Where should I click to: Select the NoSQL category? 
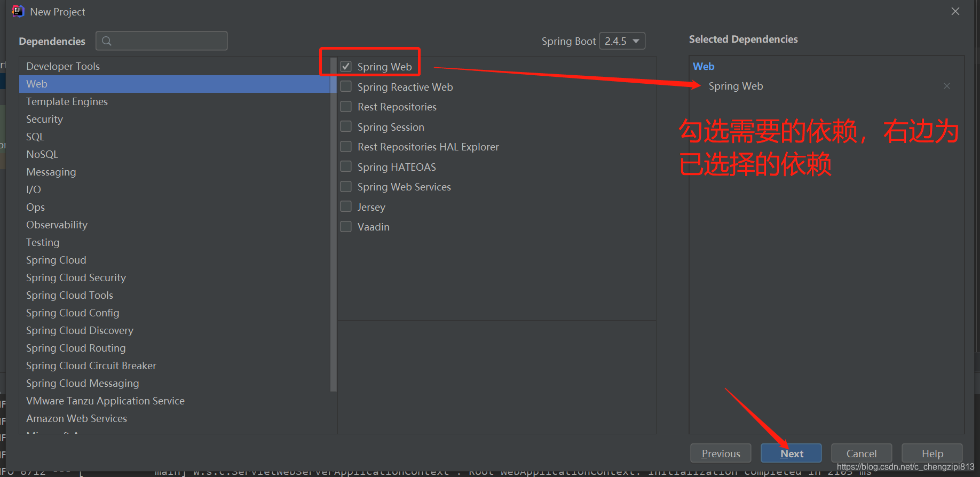pos(175,154)
